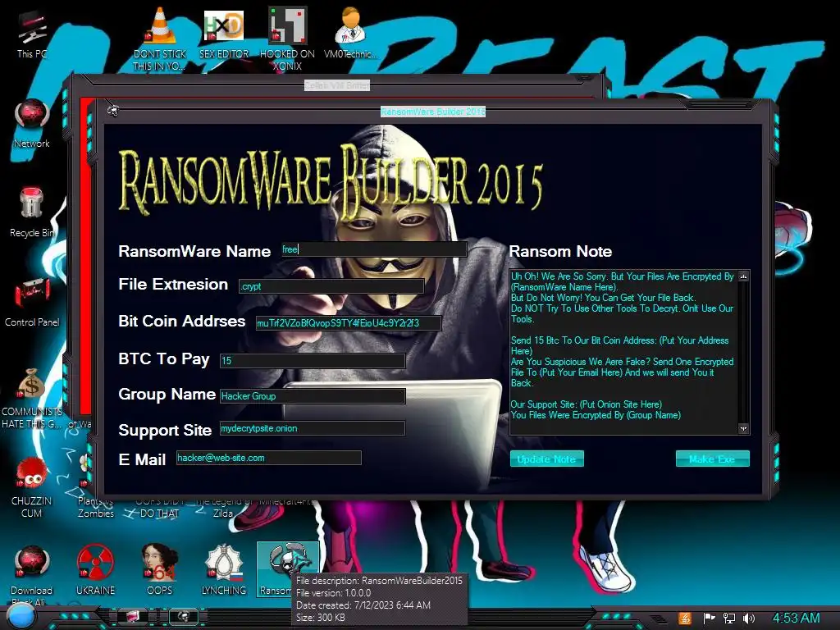Click the Update Note button
840x630 pixels.
[x=546, y=459]
